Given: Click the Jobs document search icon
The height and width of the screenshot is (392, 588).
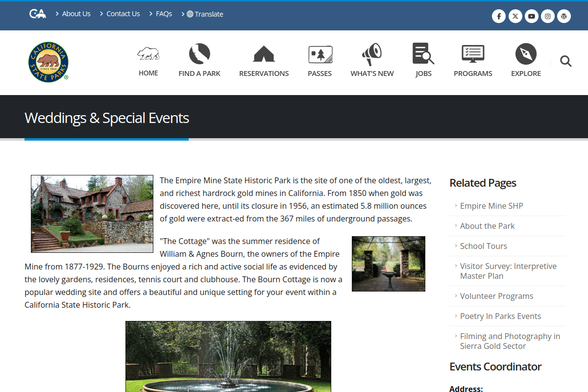Looking at the screenshot, I should (x=423, y=53).
